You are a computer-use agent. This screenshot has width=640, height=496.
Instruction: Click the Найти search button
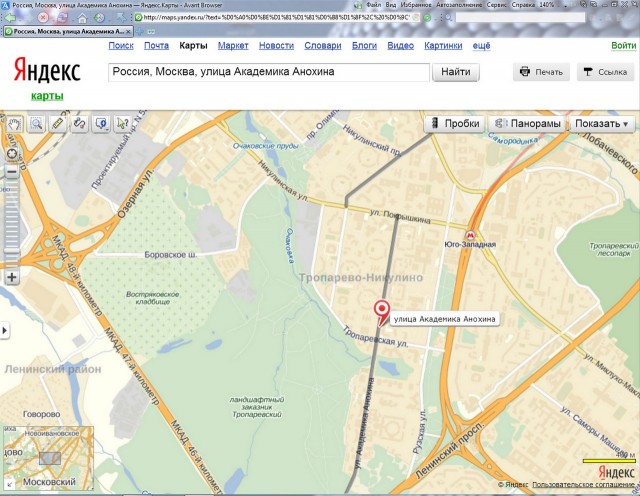point(456,72)
